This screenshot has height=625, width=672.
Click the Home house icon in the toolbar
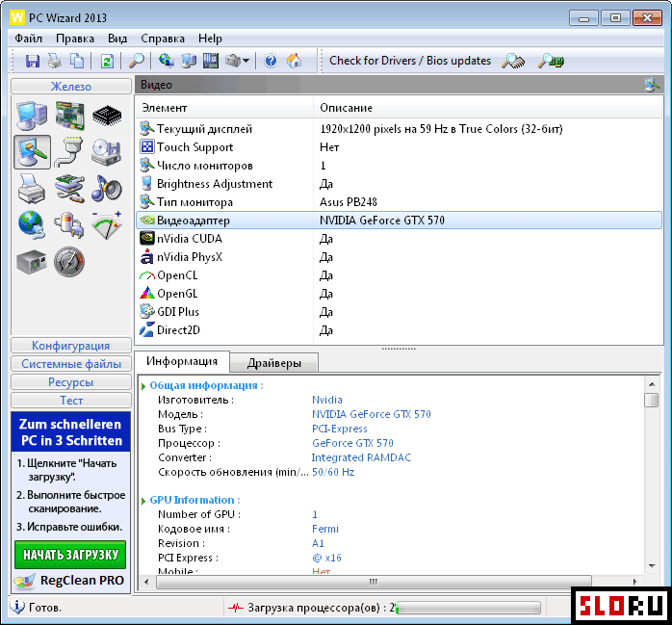click(x=294, y=61)
